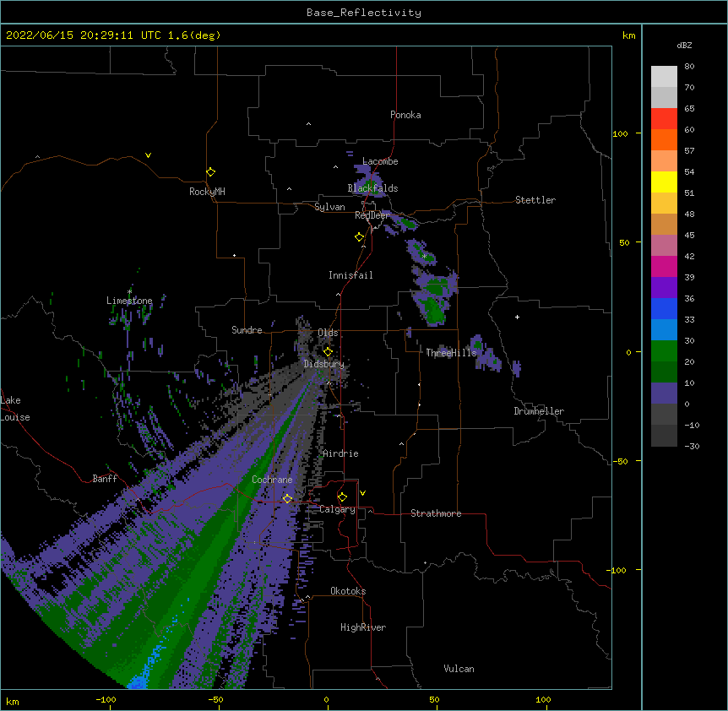Screen dimensions: 728x711
Task: Click the 80 value on the dBZ legend
Action: click(x=689, y=67)
